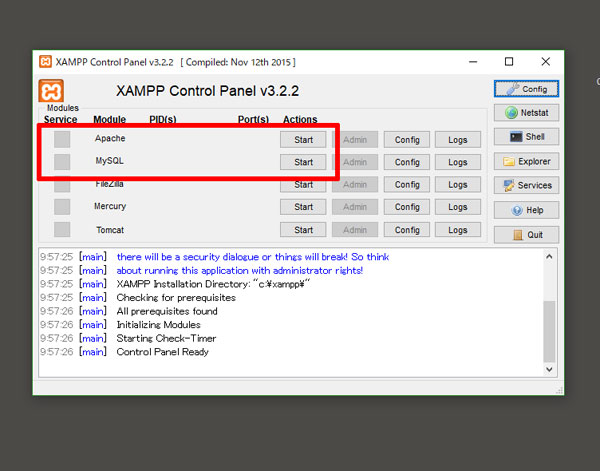Image resolution: width=600 pixels, height=471 pixels.
Task: Click the Mercury Admin button
Action: (x=355, y=207)
